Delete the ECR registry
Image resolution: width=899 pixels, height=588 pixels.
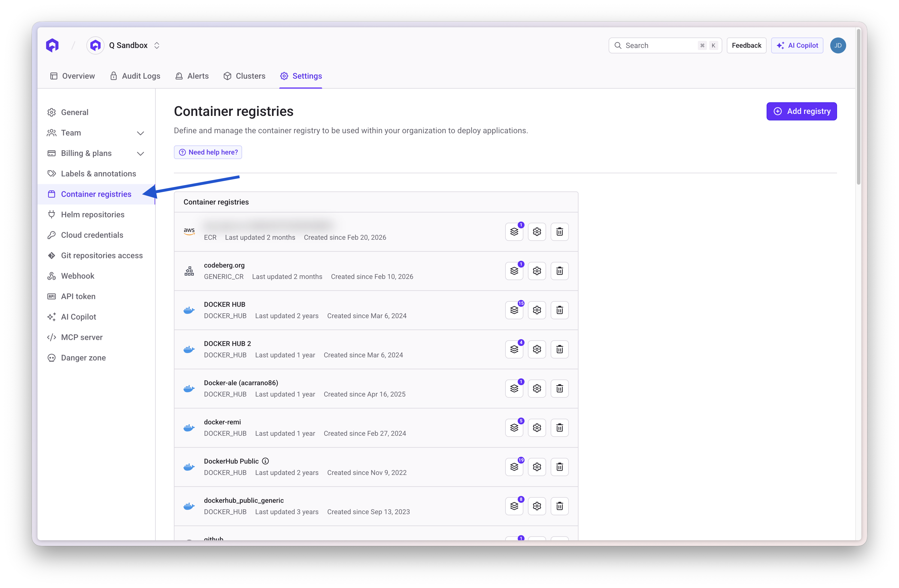click(559, 232)
